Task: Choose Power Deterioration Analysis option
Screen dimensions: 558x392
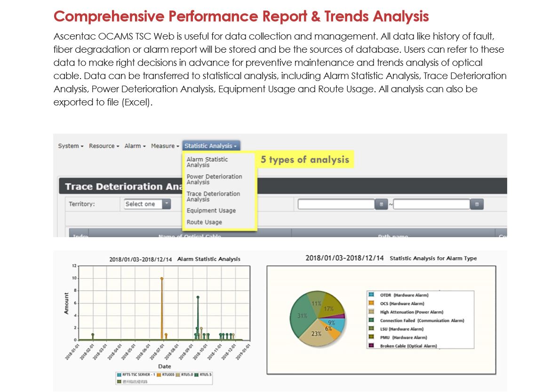Action: pos(214,179)
